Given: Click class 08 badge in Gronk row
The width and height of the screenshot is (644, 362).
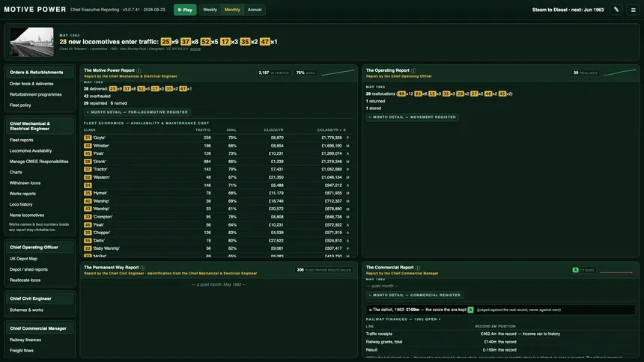Looking at the screenshot, I should 88,162.
